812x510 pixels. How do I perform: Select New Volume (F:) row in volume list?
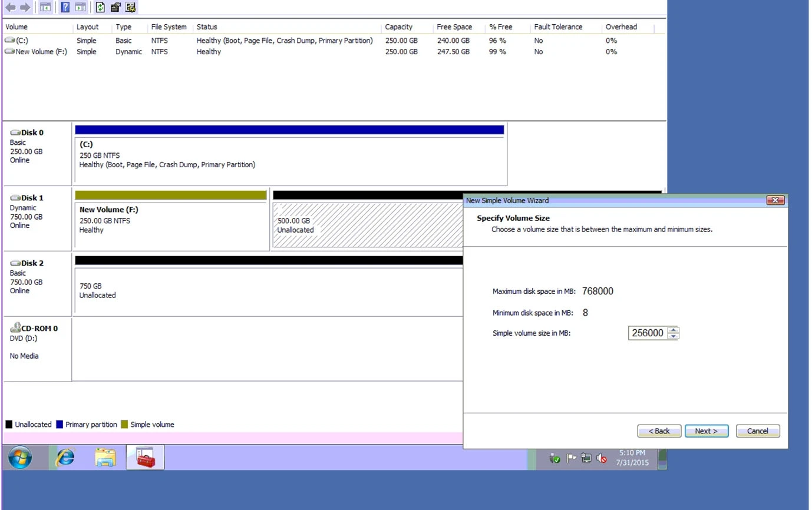click(x=41, y=52)
